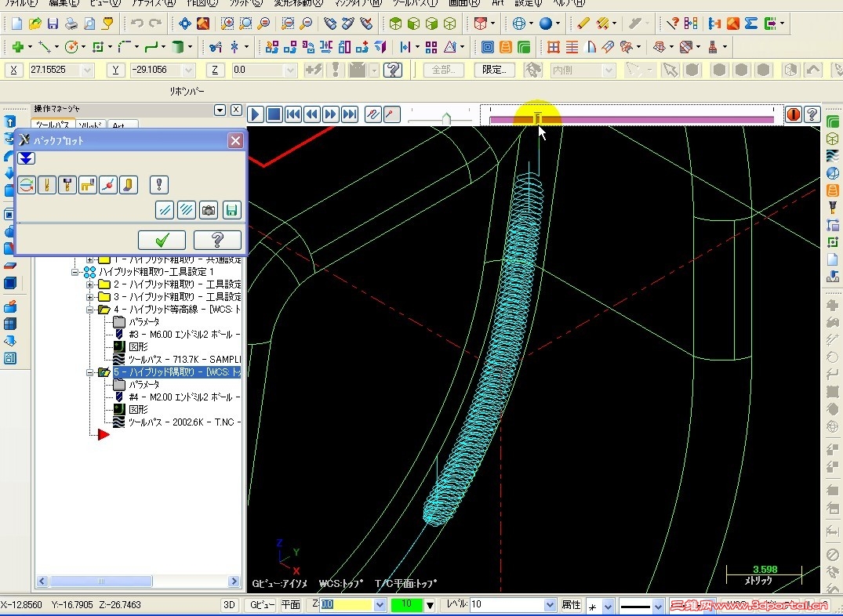
Task: Toggle rapid moves display in Backplot dialog
Action: (x=88, y=185)
